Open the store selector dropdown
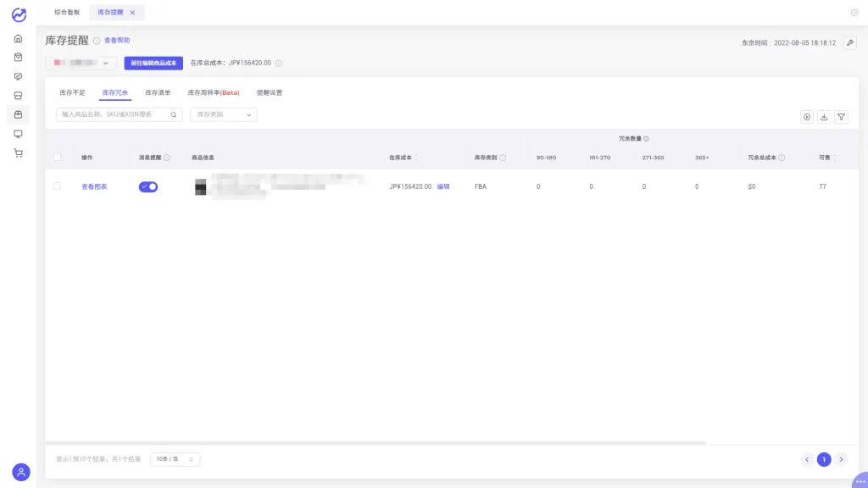The image size is (868, 488). tap(81, 63)
